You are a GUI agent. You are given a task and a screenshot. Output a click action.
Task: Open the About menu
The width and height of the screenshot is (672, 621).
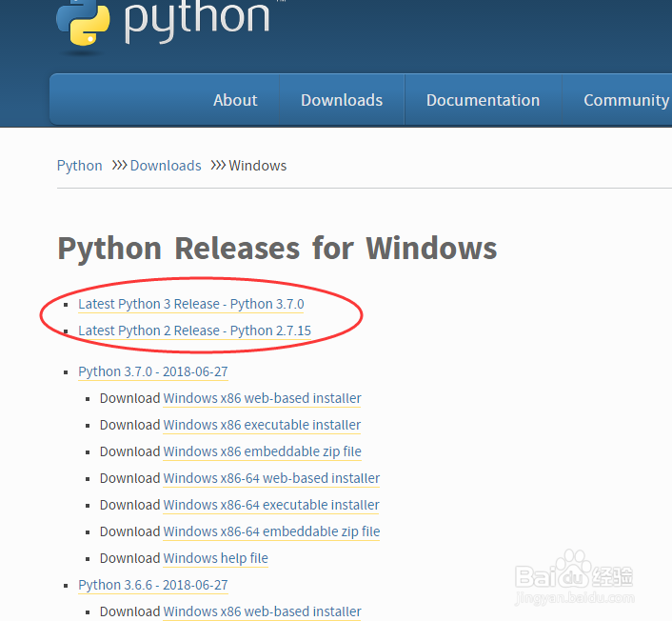[235, 100]
